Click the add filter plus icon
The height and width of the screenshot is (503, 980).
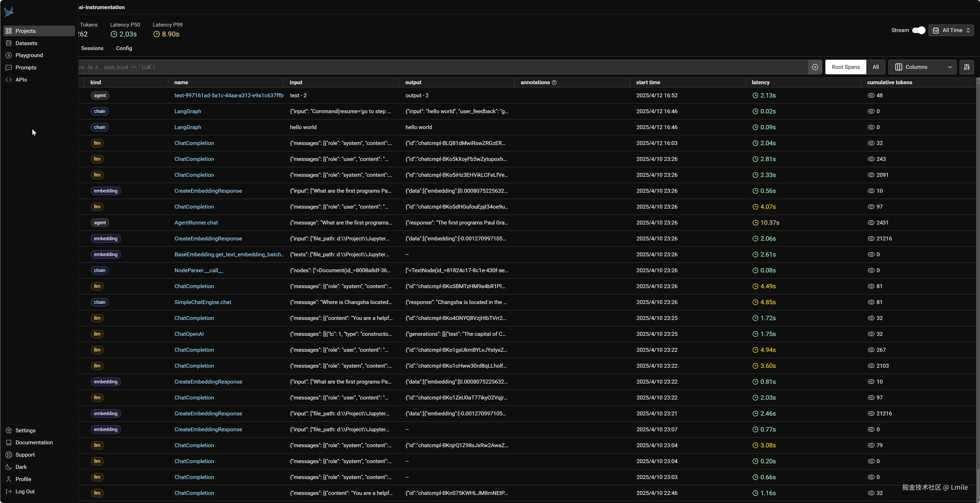[x=814, y=67]
